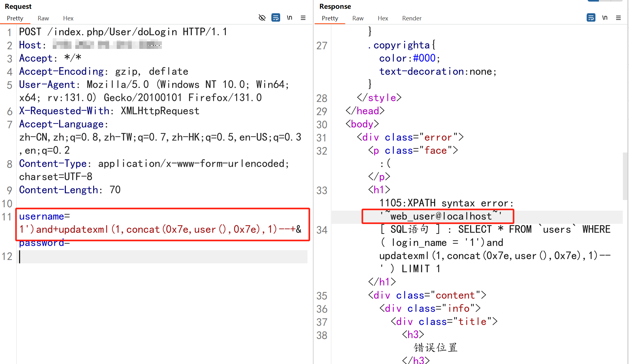The width and height of the screenshot is (629, 364).
Task: Toggle word wrap icon in Response panel
Action: tap(591, 18)
